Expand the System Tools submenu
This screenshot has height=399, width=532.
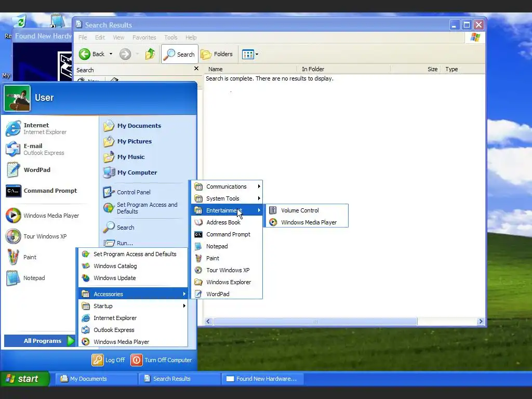(x=227, y=198)
